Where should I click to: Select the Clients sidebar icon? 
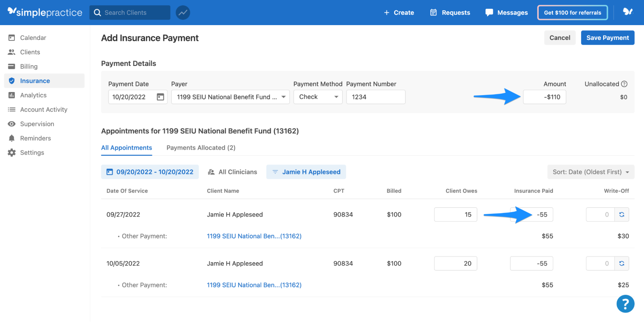tap(30, 52)
